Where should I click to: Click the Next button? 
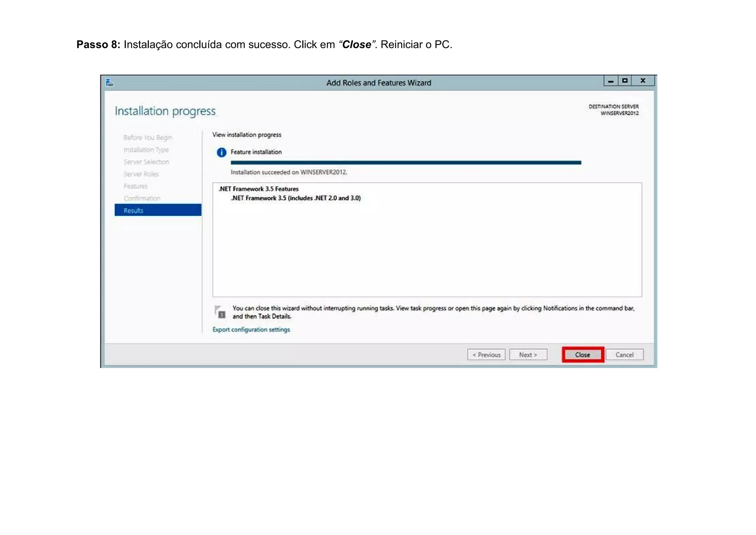pos(528,355)
